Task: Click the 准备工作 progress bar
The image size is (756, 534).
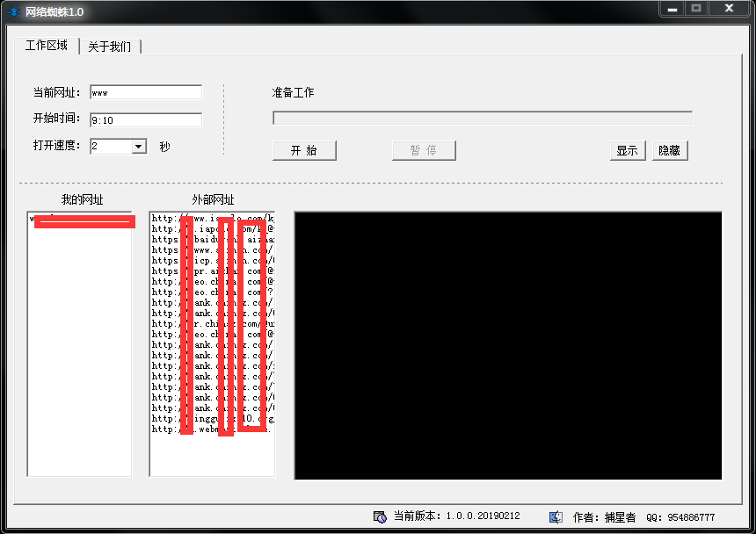Action: pos(483,118)
